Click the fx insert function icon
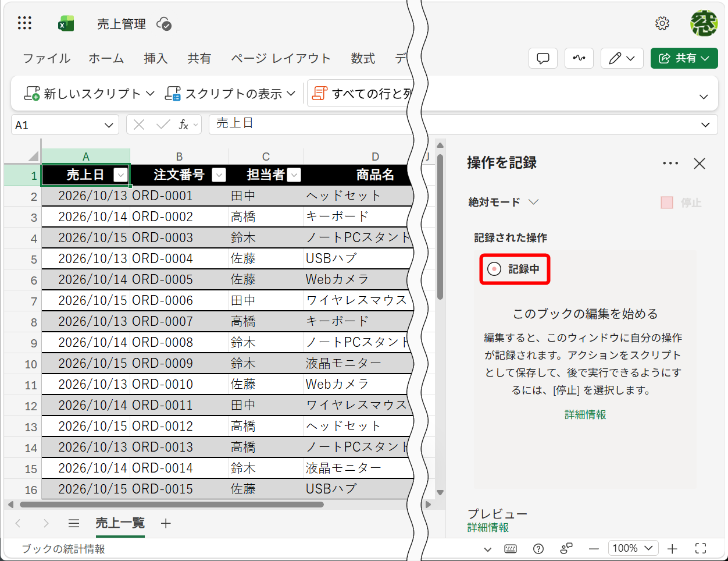Screen dimensions: 728x561 184,125
